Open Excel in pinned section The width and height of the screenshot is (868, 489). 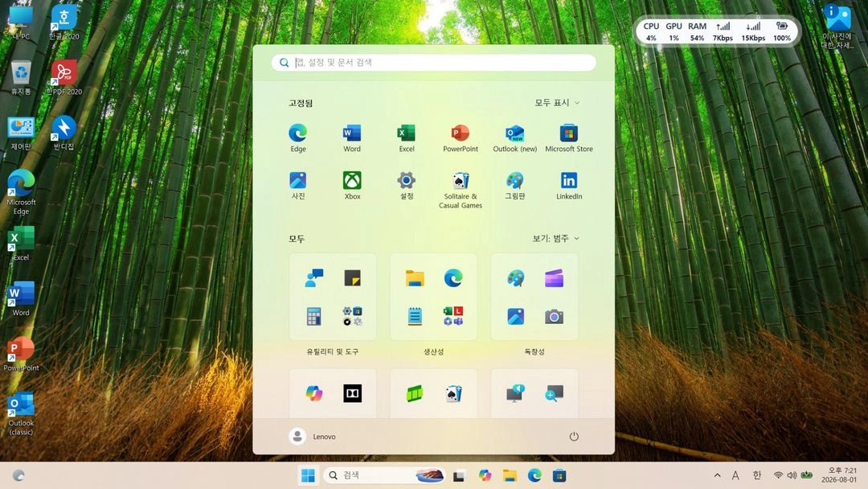pos(407,138)
